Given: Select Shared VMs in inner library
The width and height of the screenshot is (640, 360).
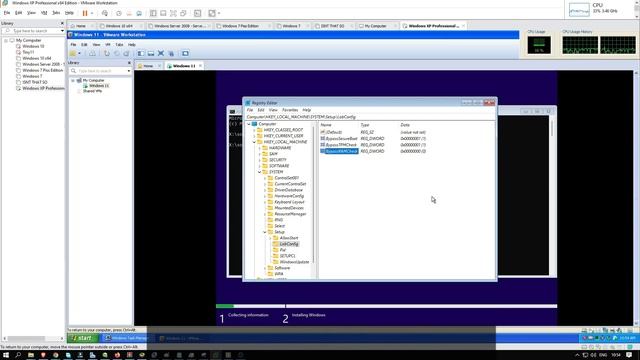Looking at the screenshot, I should click(92, 91).
